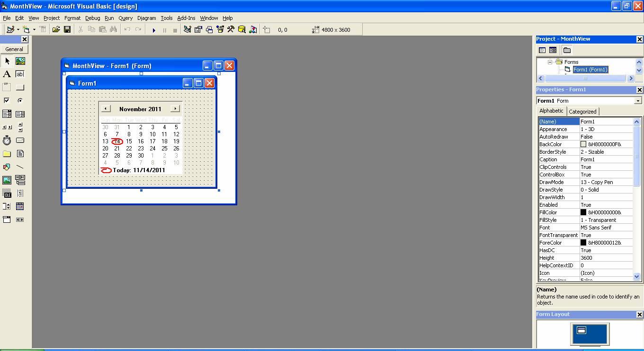Select the Image control tool
This screenshot has width=644, height=351.
click(x=7, y=180)
